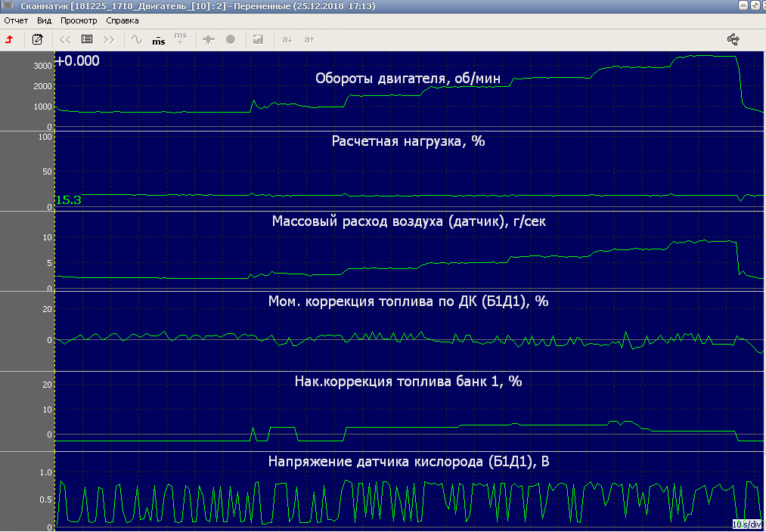Image resolution: width=766 pixels, height=532 pixels.
Task: Click the Расчетная нагрузка value 15.3
Action: 68,200
